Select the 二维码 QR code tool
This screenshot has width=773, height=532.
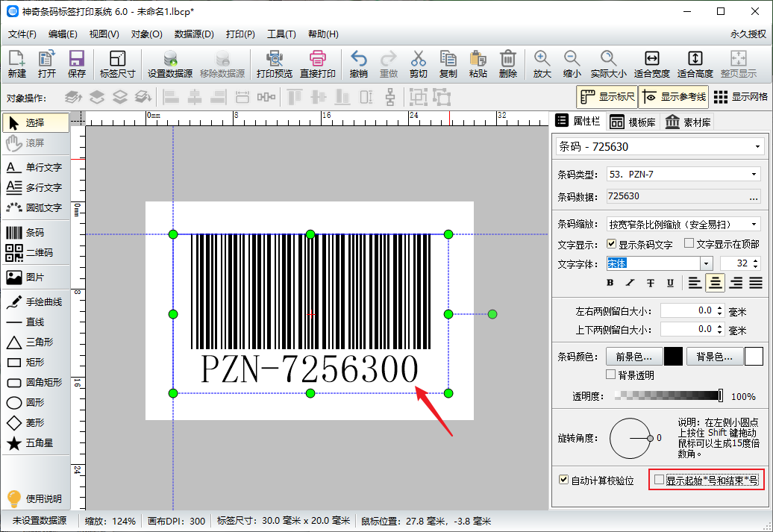tap(35, 253)
